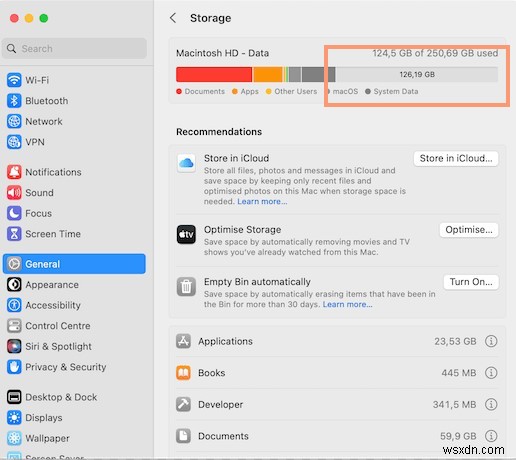Open Focus moon icon
Image resolution: width=516 pixels, height=460 pixels.
14,213
